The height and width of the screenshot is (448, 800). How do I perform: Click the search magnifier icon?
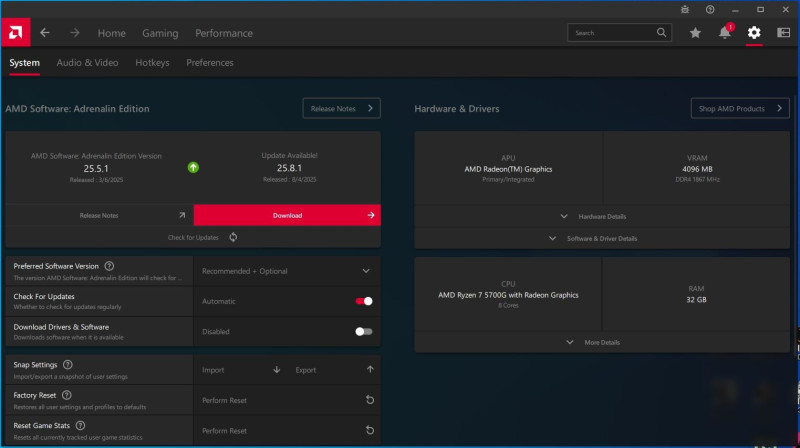[x=661, y=33]
